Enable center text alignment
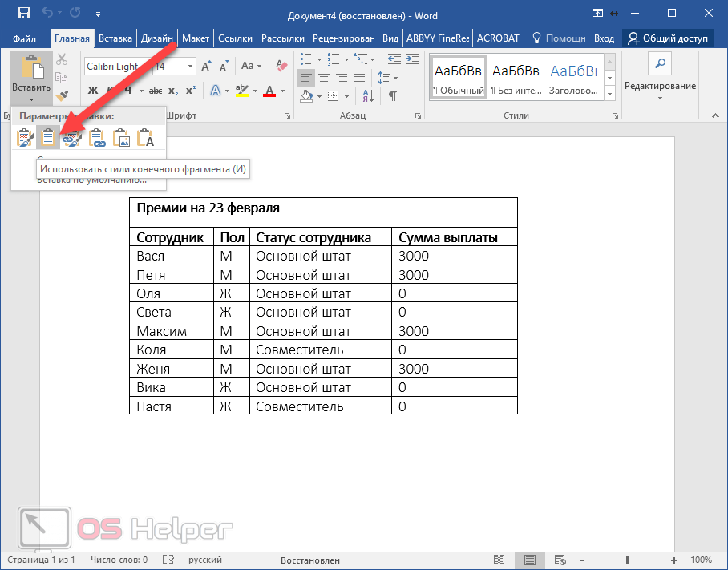This screenshot has width=728, height=570. (324, 77)
